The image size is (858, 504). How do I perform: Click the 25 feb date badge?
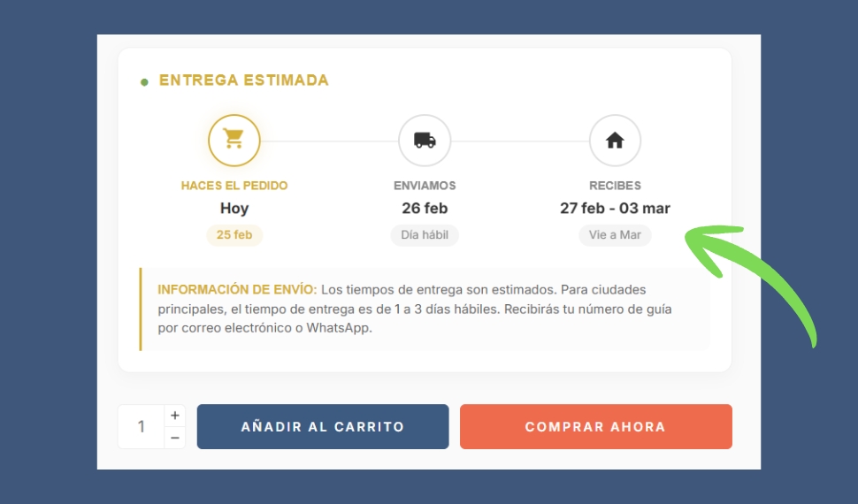click(x=234, y=235)
